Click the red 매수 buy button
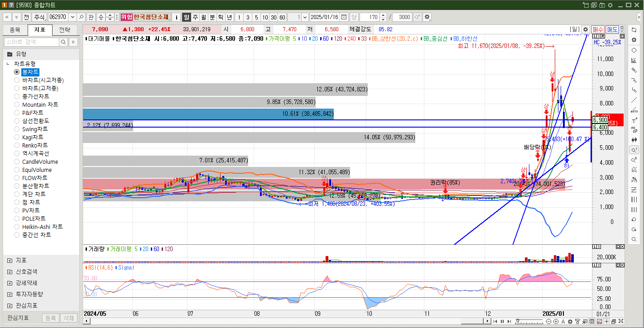The image size is (644, 328). [597, 29]
